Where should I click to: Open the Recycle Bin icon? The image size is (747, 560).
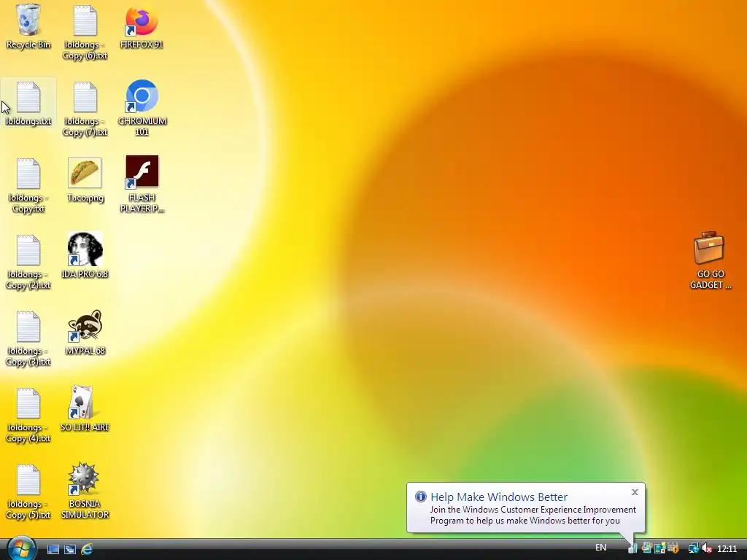click(28, 26)
